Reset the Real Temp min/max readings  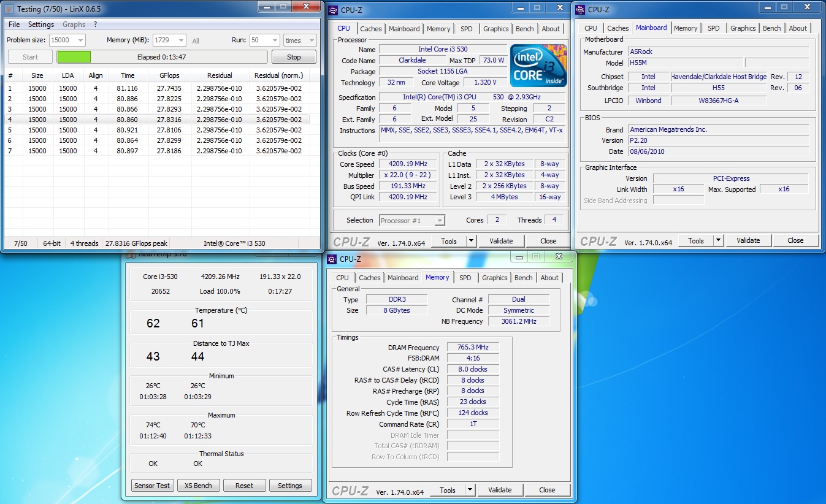(244, 486)
